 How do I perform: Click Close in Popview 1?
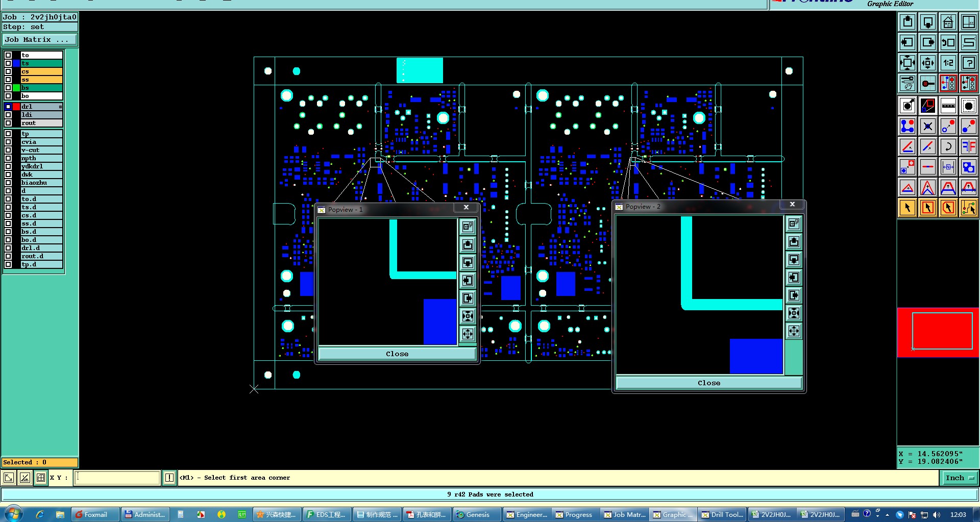[x=397, y=354]
